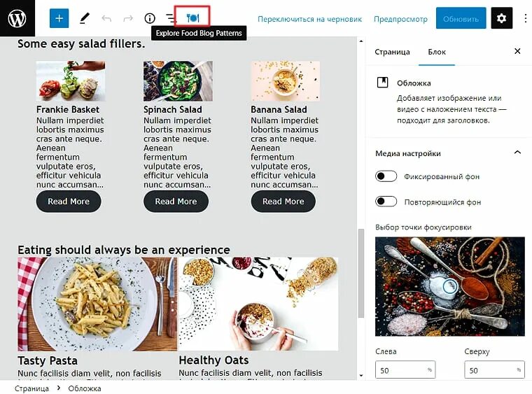Click the focal point picker image
Viewport: 532px width, 394px height.
point(450,286)
